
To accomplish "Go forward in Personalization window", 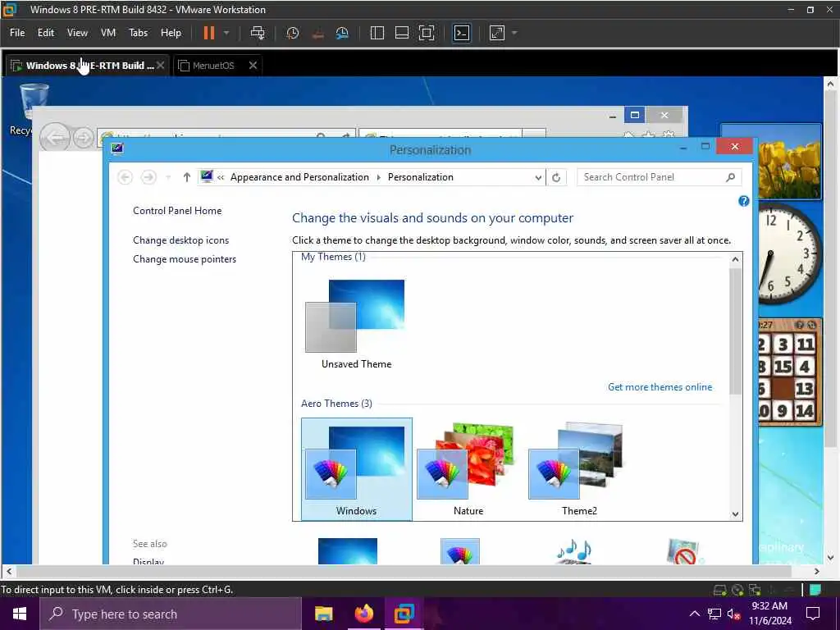I will (x=148, y=177).
